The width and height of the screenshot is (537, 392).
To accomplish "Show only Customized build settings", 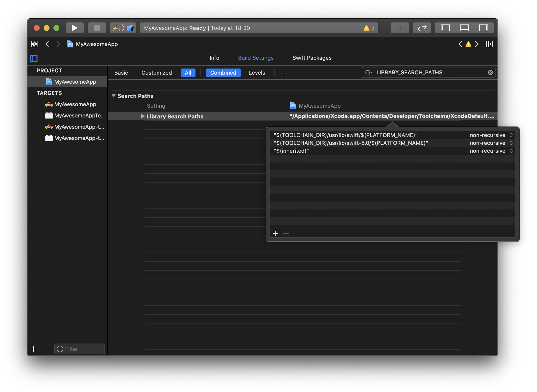I will [x=157, y=73].
